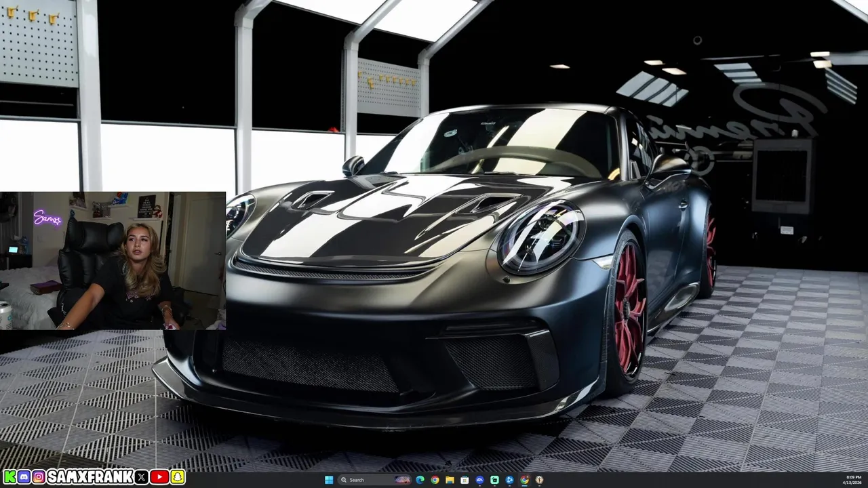
Task: Open the mint green app taskbar icon
Action: 494,480
